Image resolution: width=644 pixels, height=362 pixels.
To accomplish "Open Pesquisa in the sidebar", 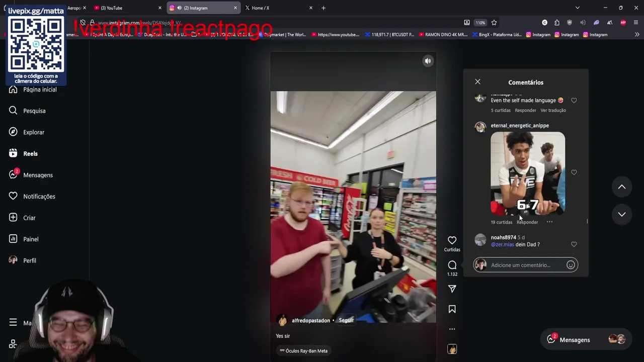I will (27, 111).
